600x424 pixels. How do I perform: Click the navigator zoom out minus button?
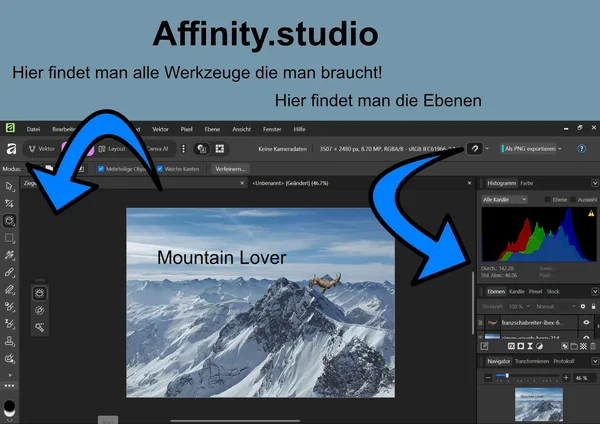pyautogui.click(x=488, y=377)
